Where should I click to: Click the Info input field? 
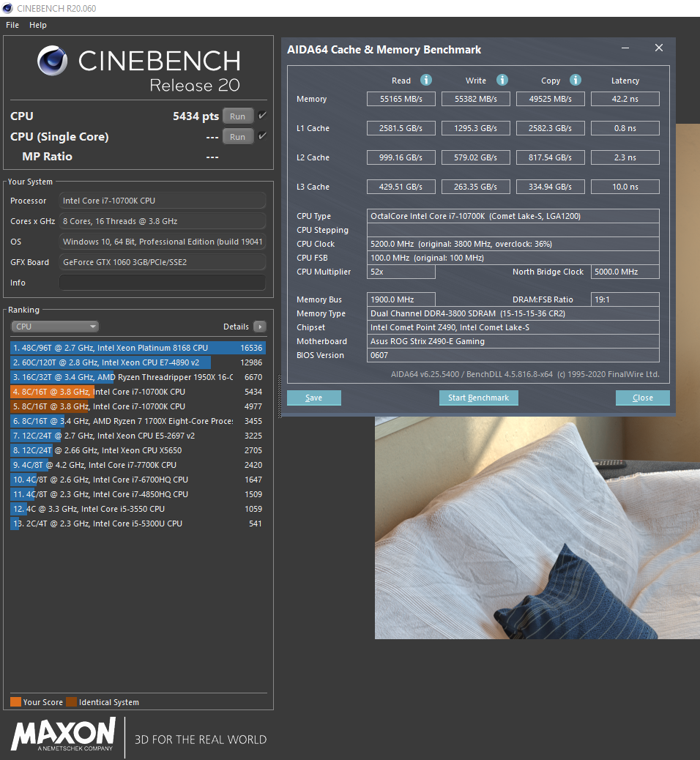coord(163,283)
